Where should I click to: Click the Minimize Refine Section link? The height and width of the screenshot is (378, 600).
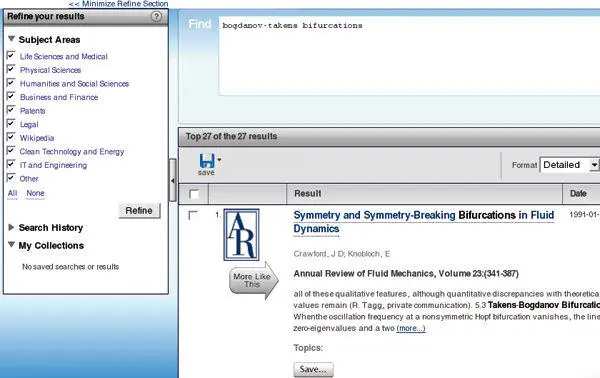[x=118, y=4]
